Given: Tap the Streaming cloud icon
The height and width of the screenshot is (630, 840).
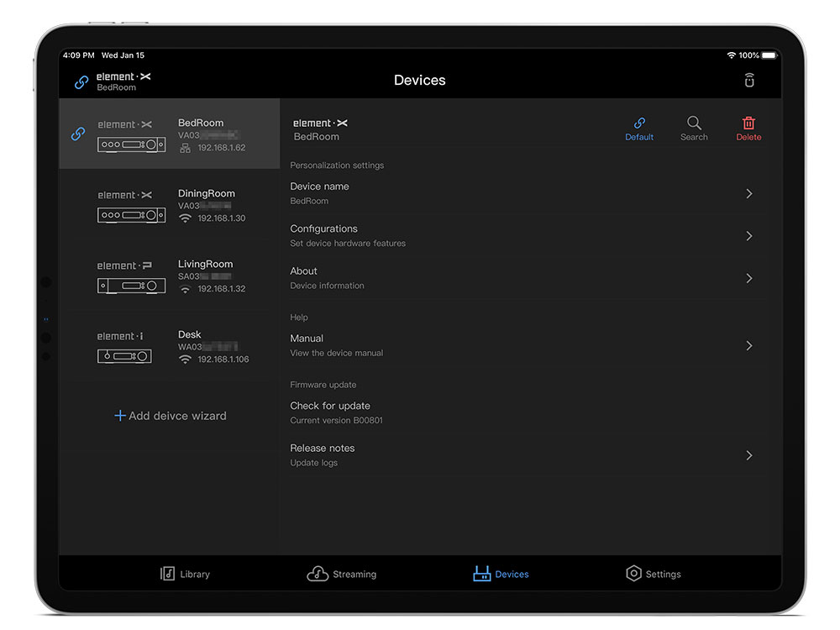Looking at the screenshot, I should (x=318, y=574).
